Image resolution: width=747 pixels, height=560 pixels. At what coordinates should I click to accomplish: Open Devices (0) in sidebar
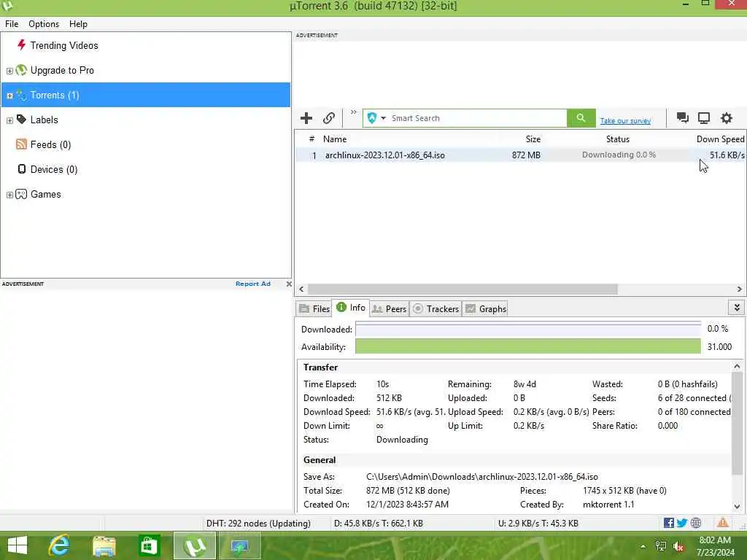pyautogui.click(x=54, y=169)
